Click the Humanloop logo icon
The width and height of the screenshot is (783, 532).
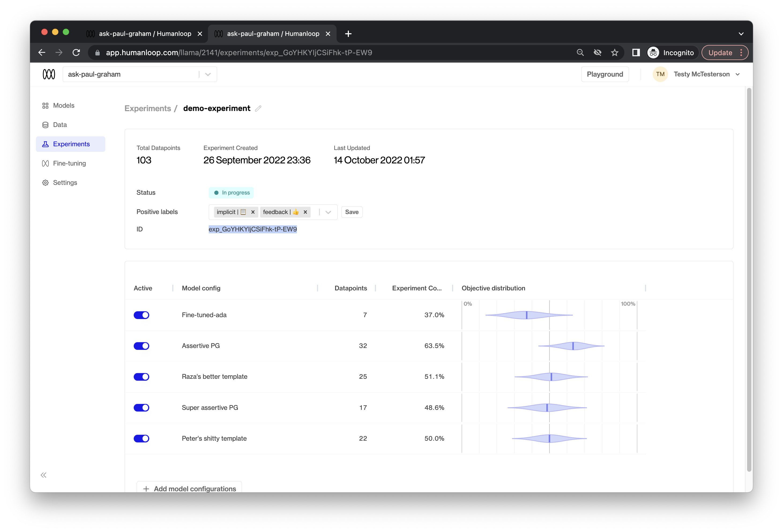(x=49, y=74)
